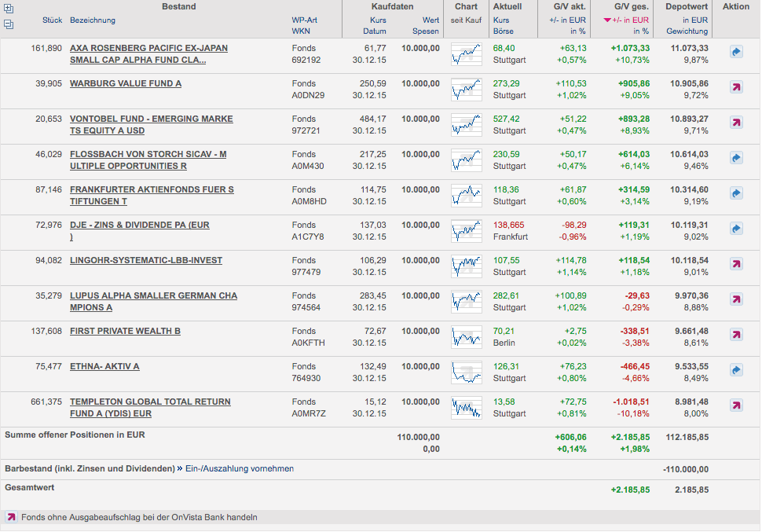The image size is (762, 532).
Task: Click action icon for Ethna-Aktiv A
Action: pyautogui.click(x=736, y=370)
